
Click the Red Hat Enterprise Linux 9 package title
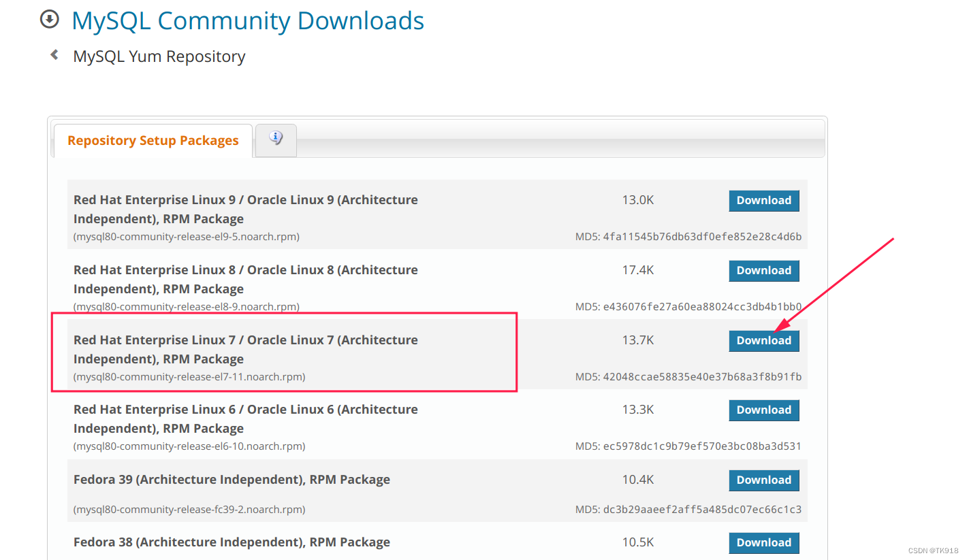[246, 210]
